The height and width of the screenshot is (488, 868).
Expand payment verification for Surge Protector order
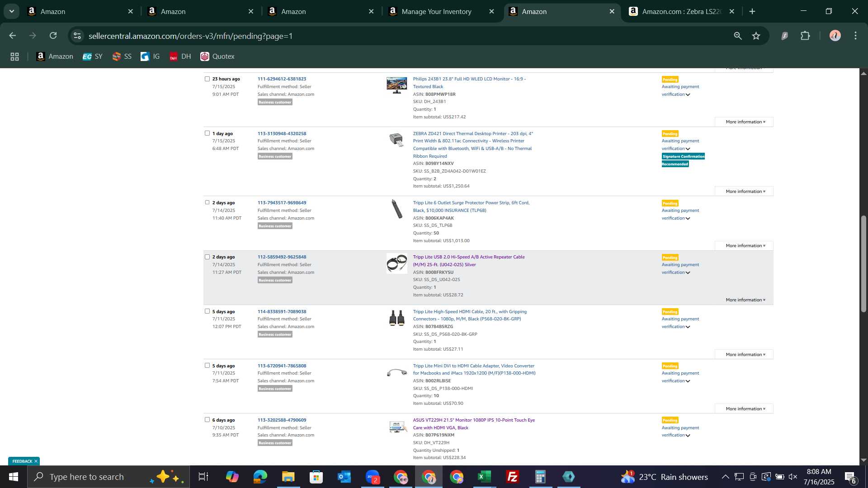[688, 218]
